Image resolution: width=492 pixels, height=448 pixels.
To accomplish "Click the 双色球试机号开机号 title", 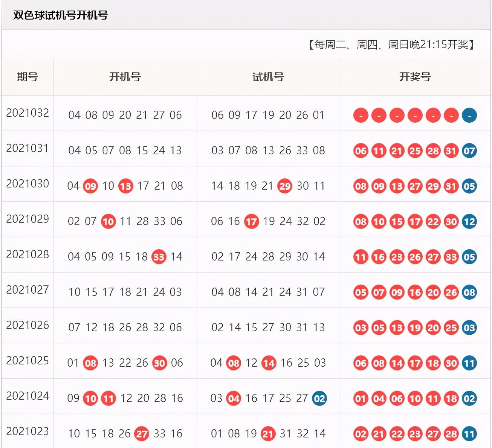I will click(60, 15).
